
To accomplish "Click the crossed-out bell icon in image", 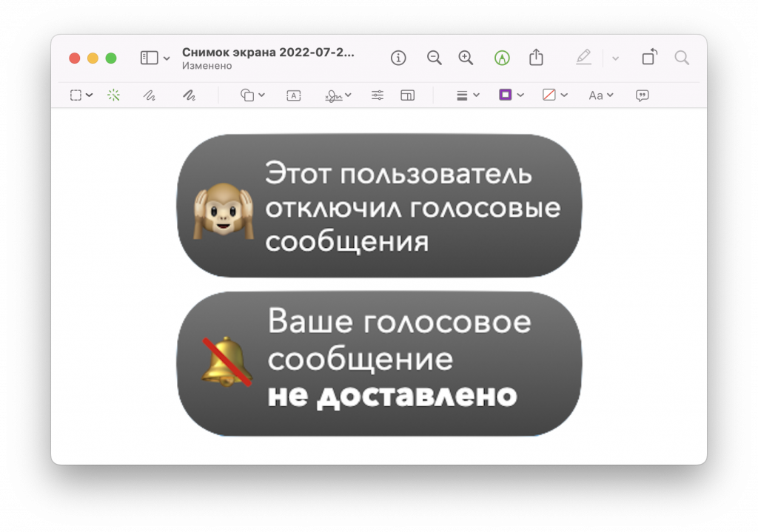I will point(227,363).
